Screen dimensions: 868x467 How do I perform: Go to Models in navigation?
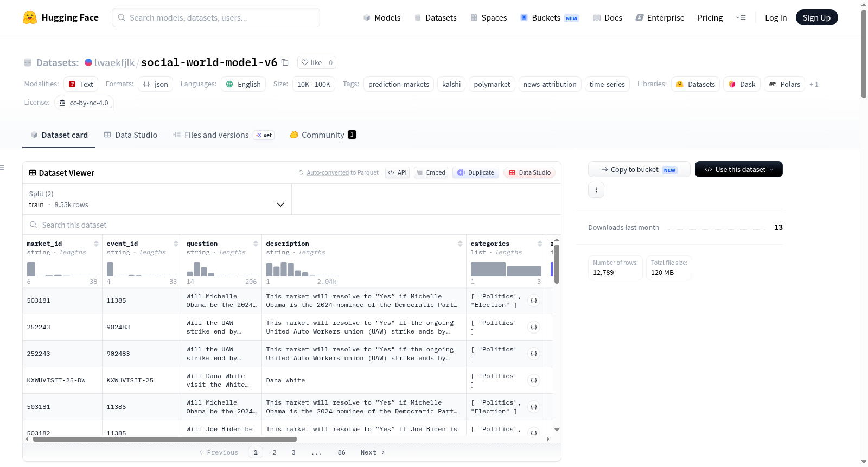(382, 17)
